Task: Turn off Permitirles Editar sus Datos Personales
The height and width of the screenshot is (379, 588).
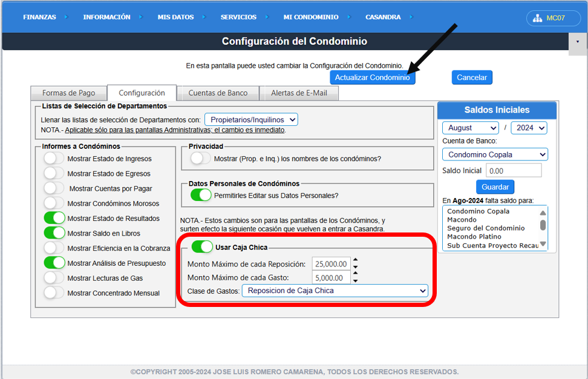Action: point(201,196)
